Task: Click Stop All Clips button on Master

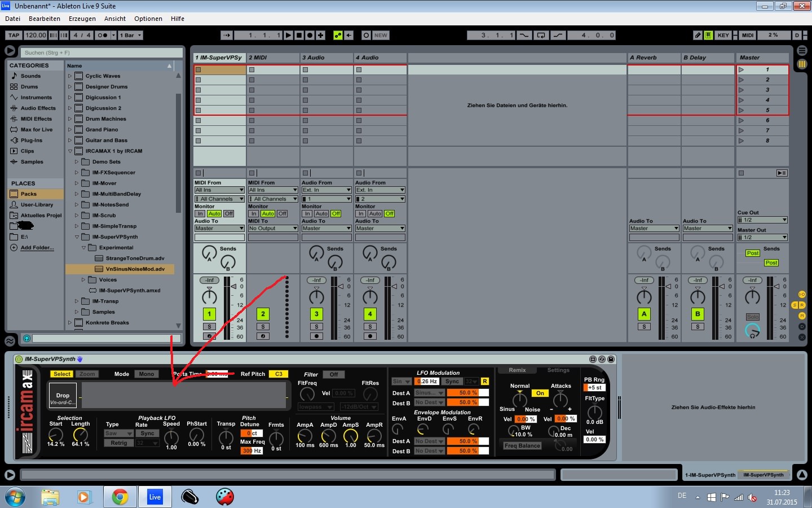Action: tap(741, 173)
